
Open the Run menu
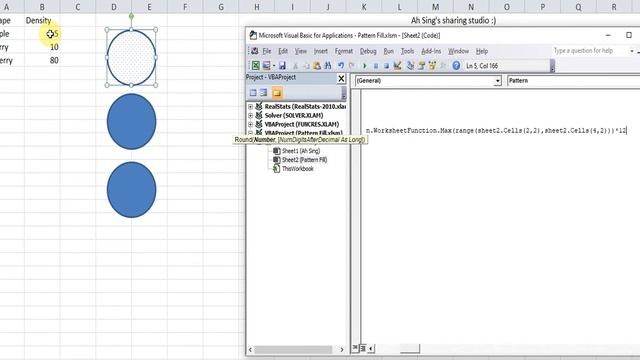[389, 51]
